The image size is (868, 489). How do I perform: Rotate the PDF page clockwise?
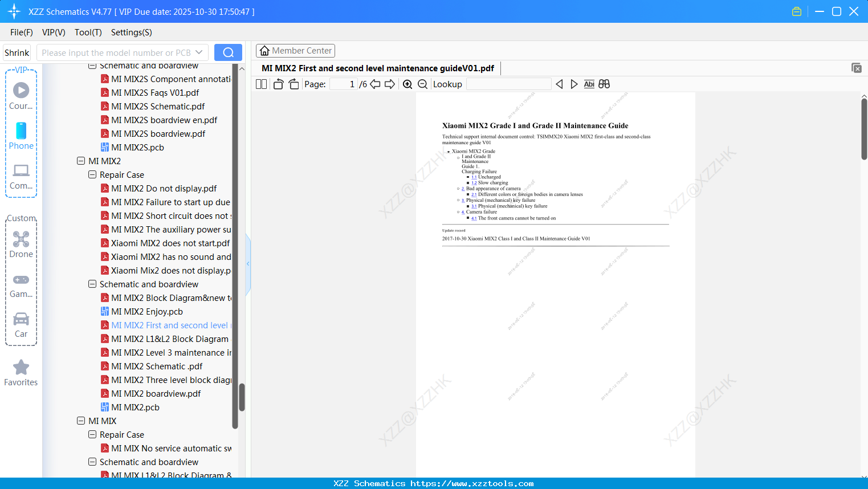pos(294,84)
